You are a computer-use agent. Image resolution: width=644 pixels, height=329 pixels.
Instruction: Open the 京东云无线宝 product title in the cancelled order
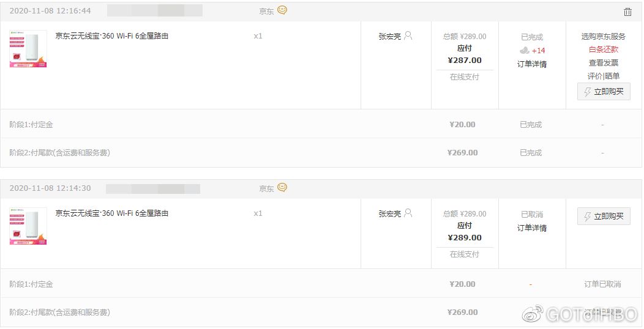click(112, 213)
